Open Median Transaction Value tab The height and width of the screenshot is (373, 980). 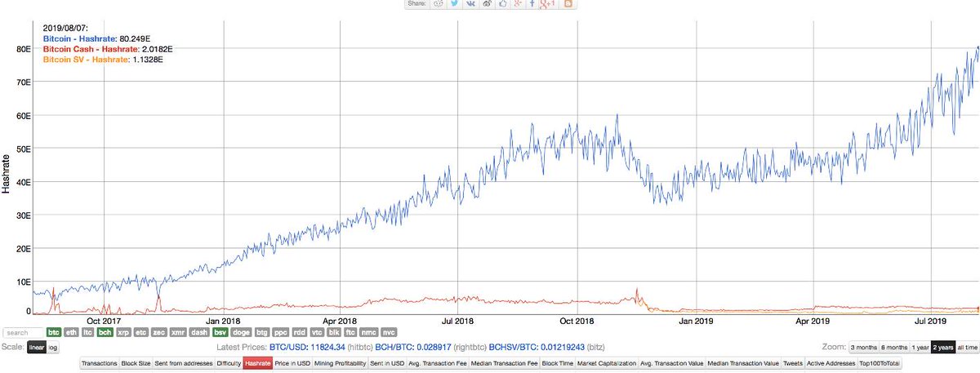coord(743,363)
